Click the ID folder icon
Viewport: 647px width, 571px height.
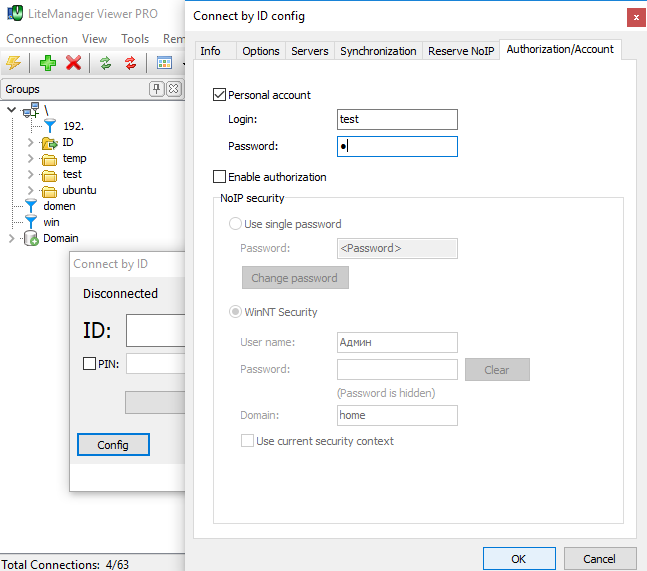coord(50,143)
